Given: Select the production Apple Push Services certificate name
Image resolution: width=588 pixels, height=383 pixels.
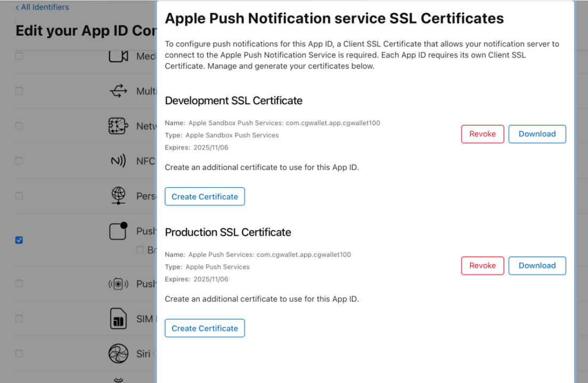Looking at the screenshot, I should click(x=269, y=255).
